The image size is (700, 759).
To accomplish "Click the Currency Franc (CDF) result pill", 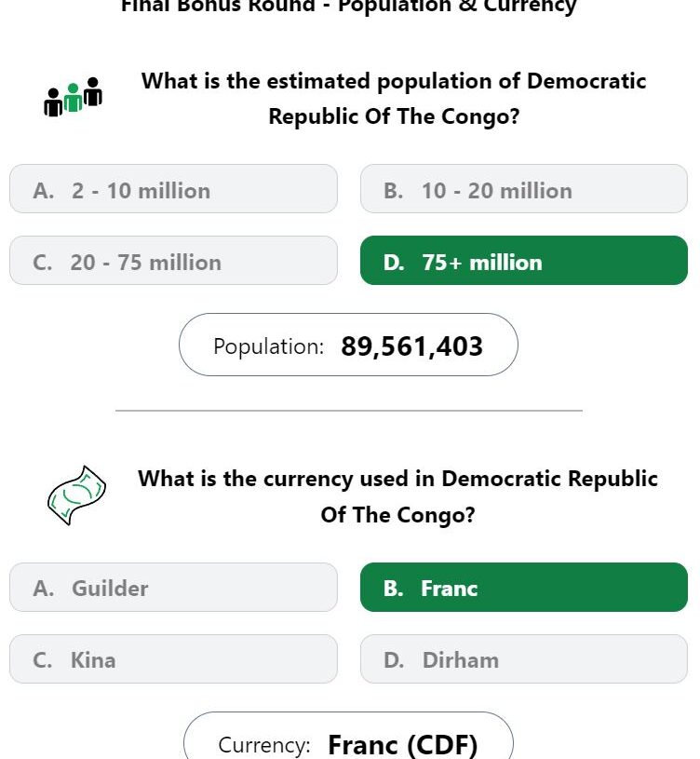I will [348, 736].
